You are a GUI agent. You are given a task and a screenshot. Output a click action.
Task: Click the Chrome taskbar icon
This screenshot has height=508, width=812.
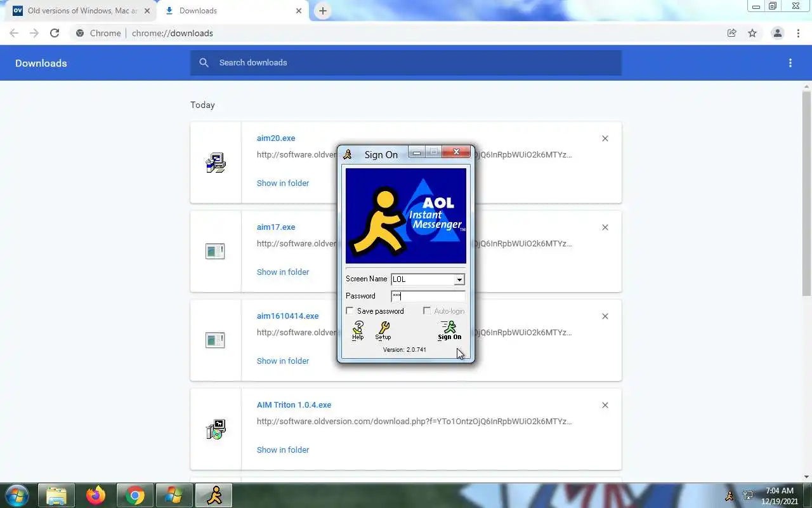tap(135, 495)
